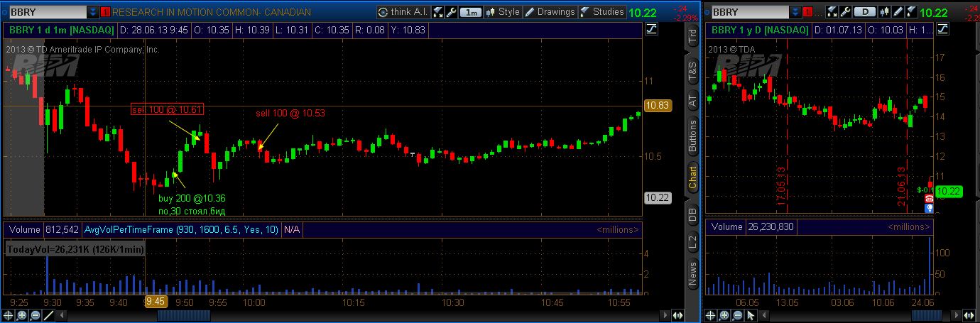Open candlestick style icon in right chart
The image size is (980, 323).
pos(886,11)
